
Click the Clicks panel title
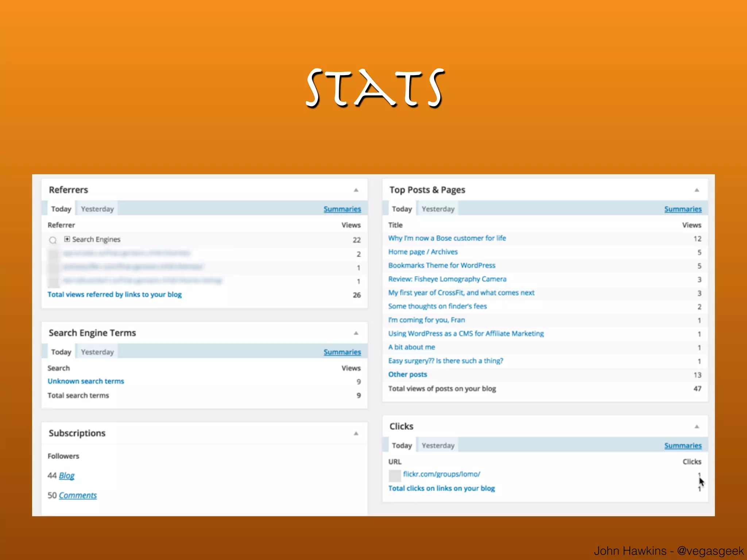pos(401,426)
